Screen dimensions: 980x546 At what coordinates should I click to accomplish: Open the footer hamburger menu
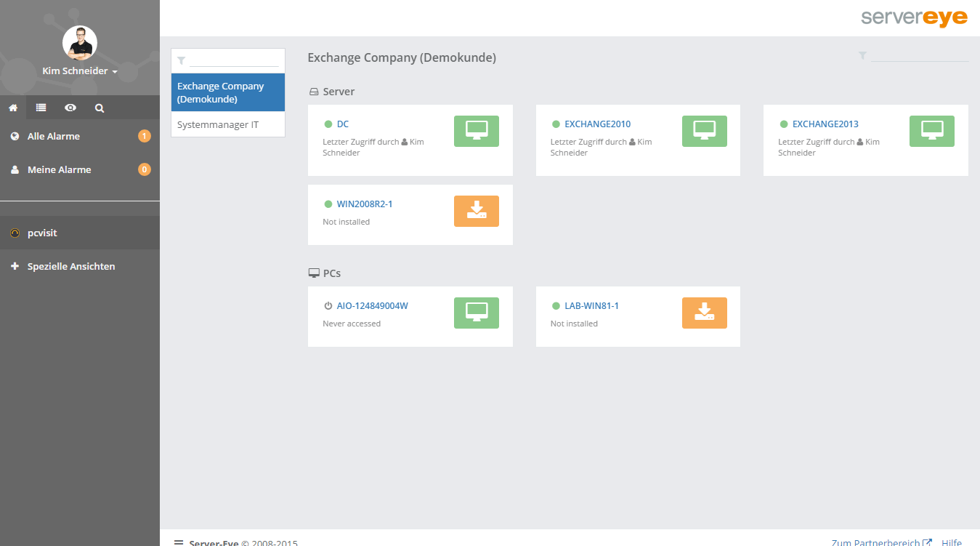[179, 542]
